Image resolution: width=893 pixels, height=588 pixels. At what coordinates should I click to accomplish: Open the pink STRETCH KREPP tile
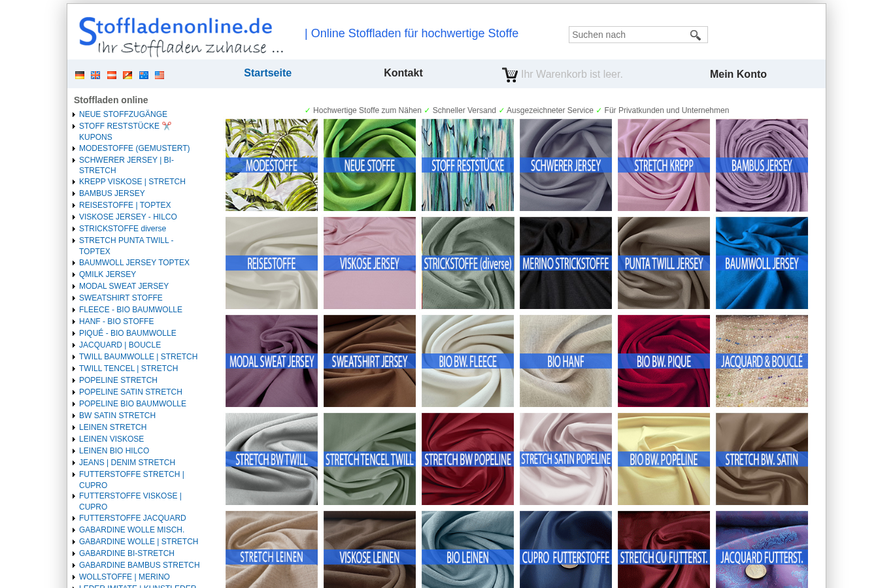point(664,165)
